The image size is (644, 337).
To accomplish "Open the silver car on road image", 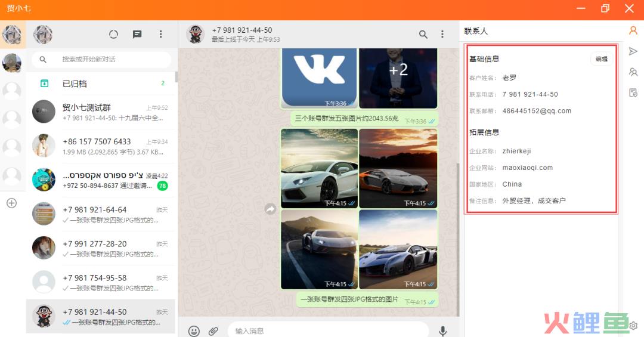I will coord(319,249).
